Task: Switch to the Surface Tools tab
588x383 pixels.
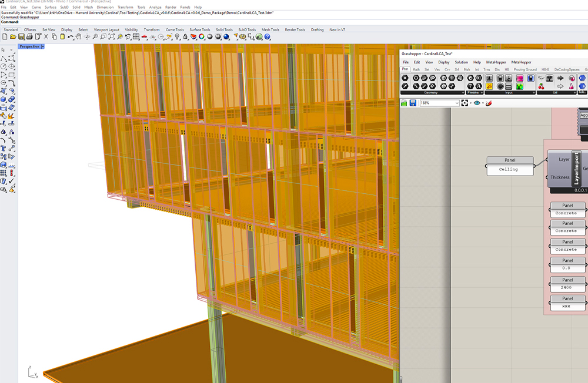Action: [x=199, y=29]
